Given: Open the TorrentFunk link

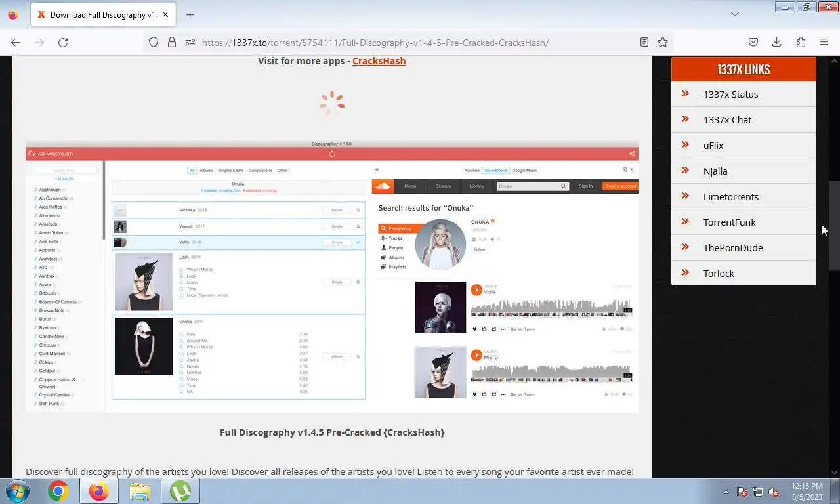Looking at the screenshot, I should 730,222.
